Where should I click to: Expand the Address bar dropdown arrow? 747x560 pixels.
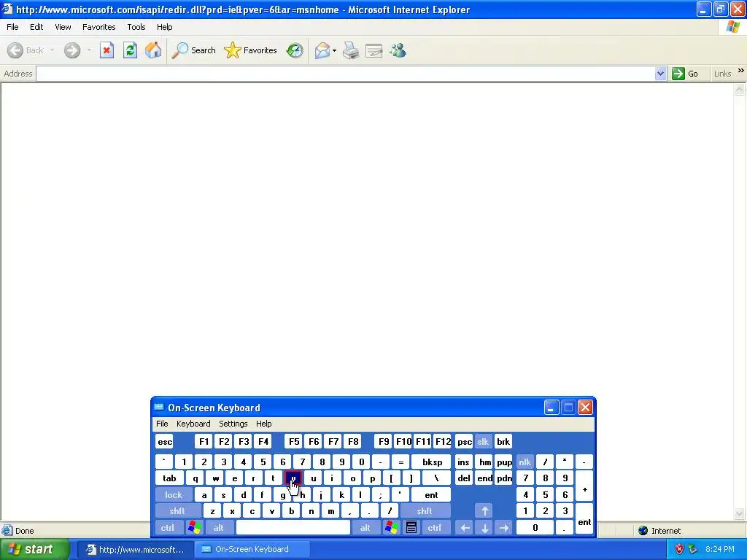660,74
